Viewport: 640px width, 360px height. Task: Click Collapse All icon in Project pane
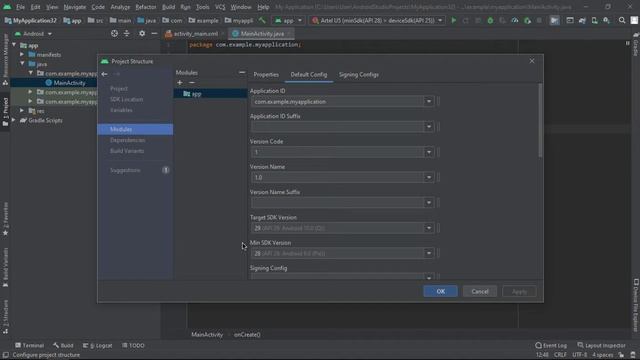click(x=127, y=33)
